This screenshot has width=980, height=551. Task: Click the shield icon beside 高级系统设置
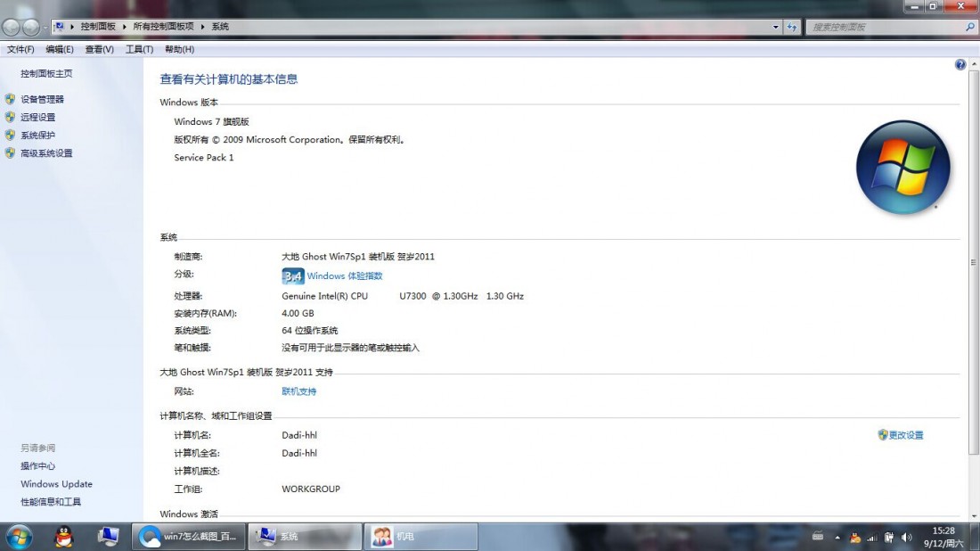click(10, 152)
